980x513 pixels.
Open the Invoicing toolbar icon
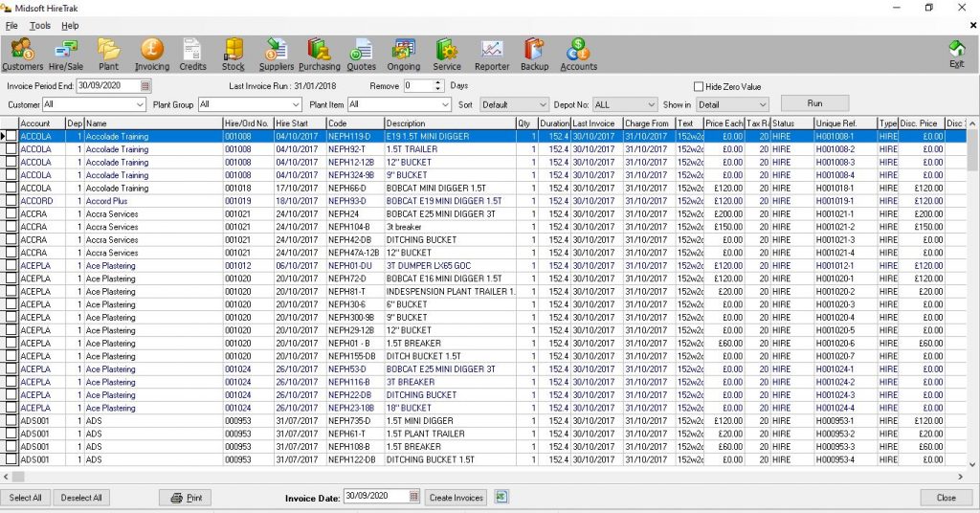(x=152, y=55)
